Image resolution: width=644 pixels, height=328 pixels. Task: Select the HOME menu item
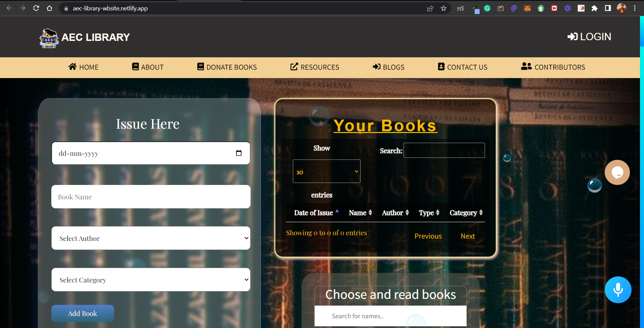pyautogui.click(x=84, y=67)
